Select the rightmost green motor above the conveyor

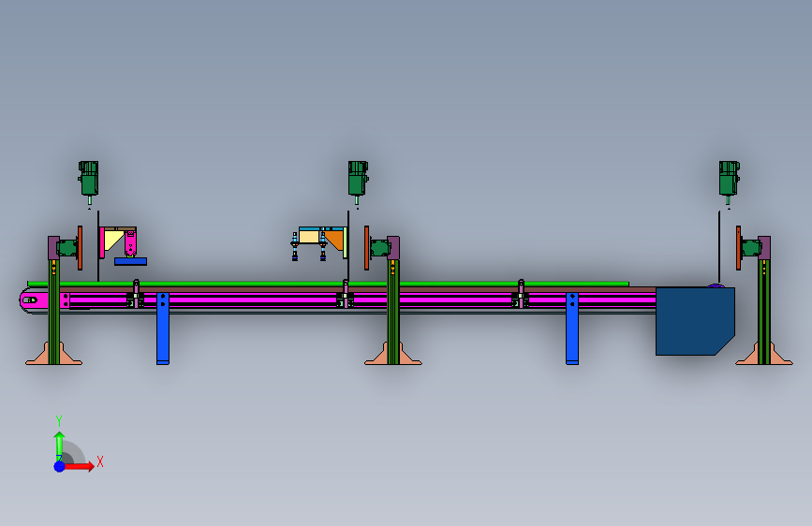tap(730, 179)
